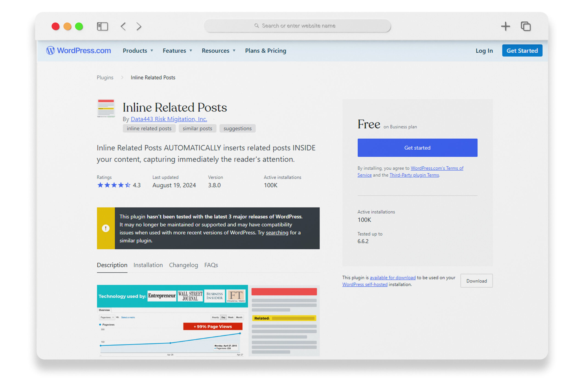This screenshot has height=379, width=588.
Task: Open the available for download link
Action: pyautogui.click(x=393, y=278)
